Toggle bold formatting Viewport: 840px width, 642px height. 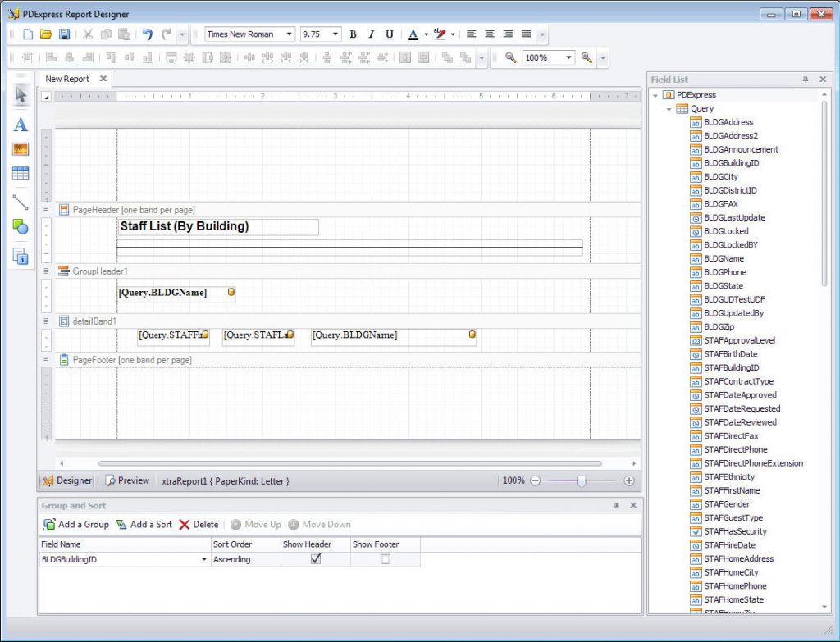pyautogui.click(x=353, y=34)
